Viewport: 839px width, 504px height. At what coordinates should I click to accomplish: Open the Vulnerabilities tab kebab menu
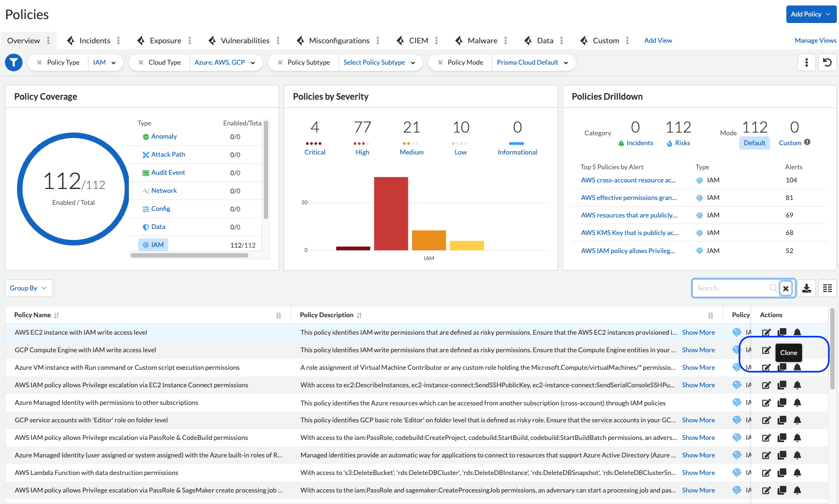278,41
